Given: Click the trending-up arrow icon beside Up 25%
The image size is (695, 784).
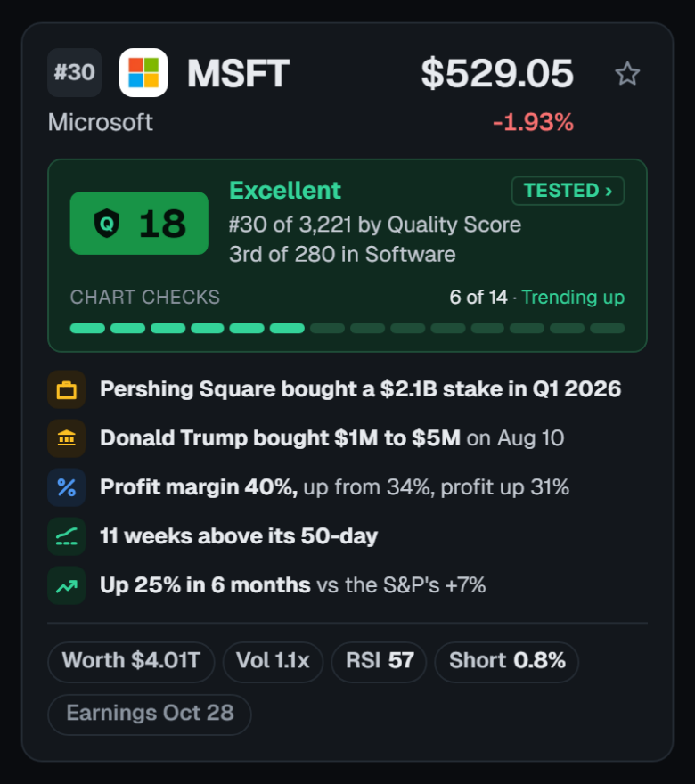Looking at the screenshot, I should tap(67, 585).
